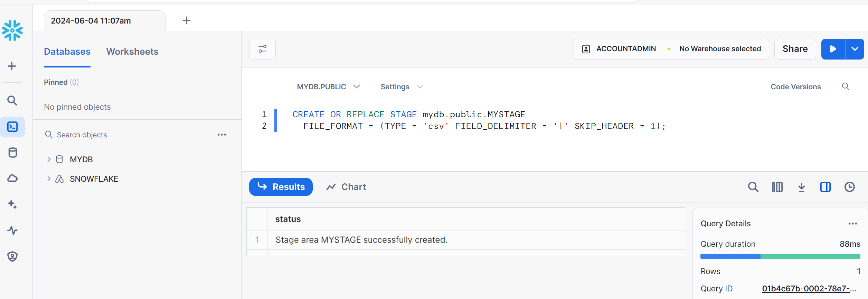Switch to the Chart view
Image resolution: width=868 pixels, height=299 pixels.
346,187
